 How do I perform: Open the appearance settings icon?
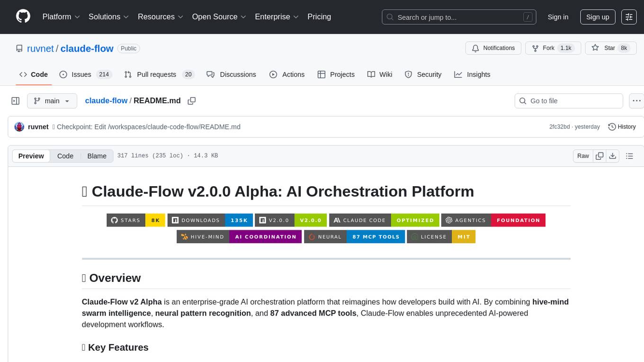tap(629, 17)
